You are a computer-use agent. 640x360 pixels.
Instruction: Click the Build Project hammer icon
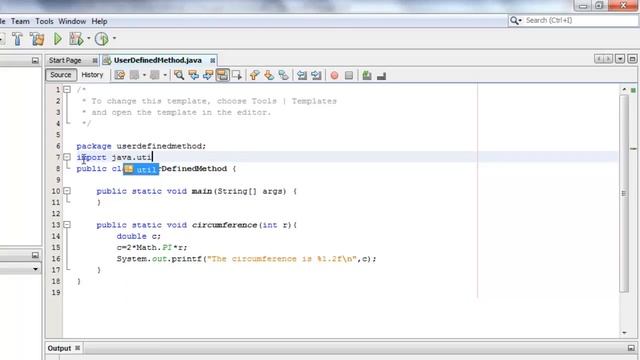click(x=18, y=39)
